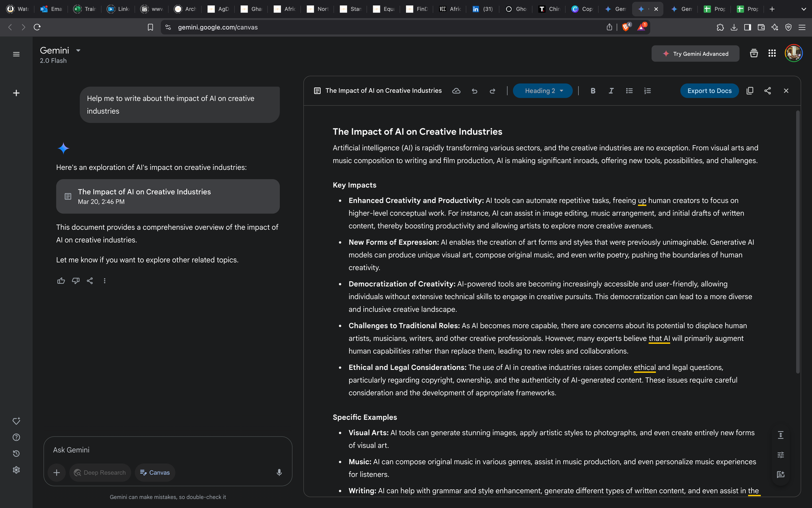Toggle bold formatting in canvas toolbar
This screenshot has width=812, height=508.
coord(593,91)
